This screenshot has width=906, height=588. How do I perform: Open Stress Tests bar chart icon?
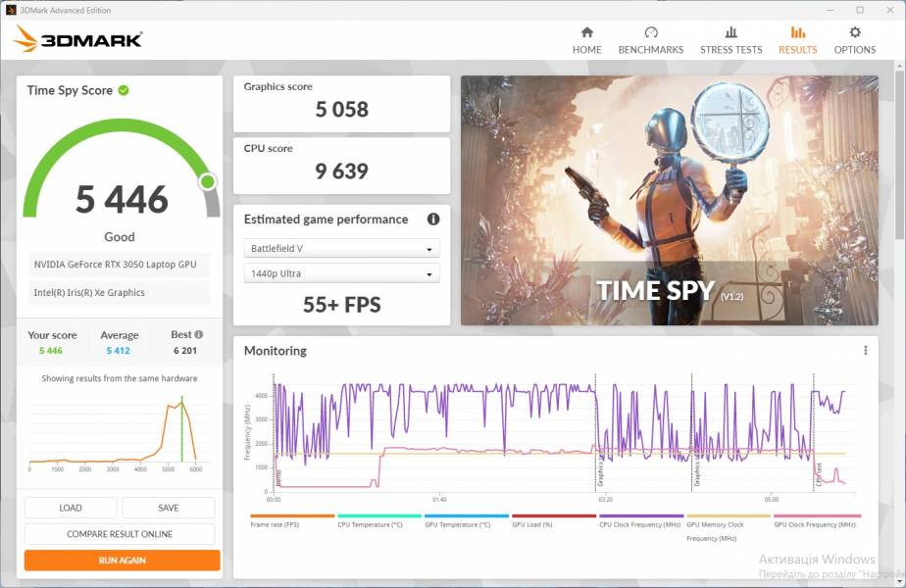click(x=730, y=32)
